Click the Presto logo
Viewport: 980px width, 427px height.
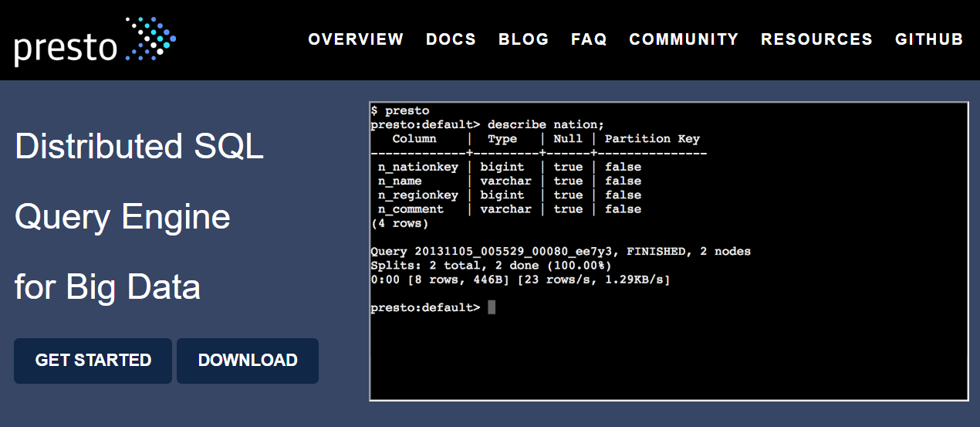(x=95, y=42)
